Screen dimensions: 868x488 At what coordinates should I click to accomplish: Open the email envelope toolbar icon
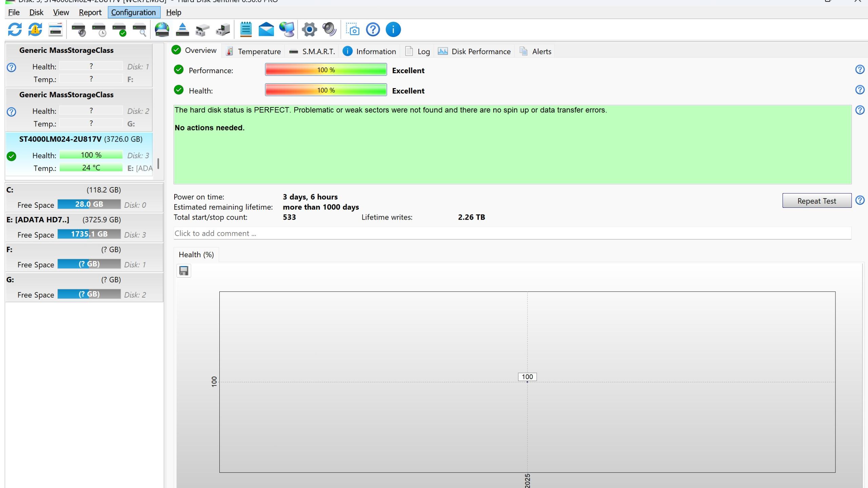266,29
